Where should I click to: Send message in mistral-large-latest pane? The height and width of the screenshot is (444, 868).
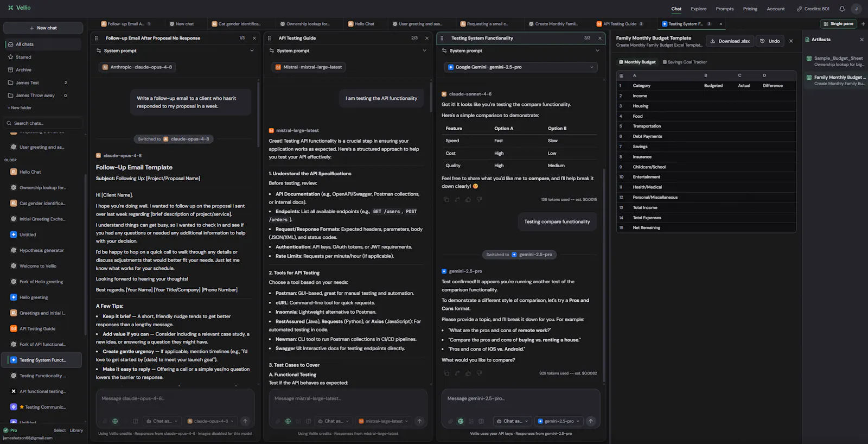pyautogui.click(x=419, y=421)
